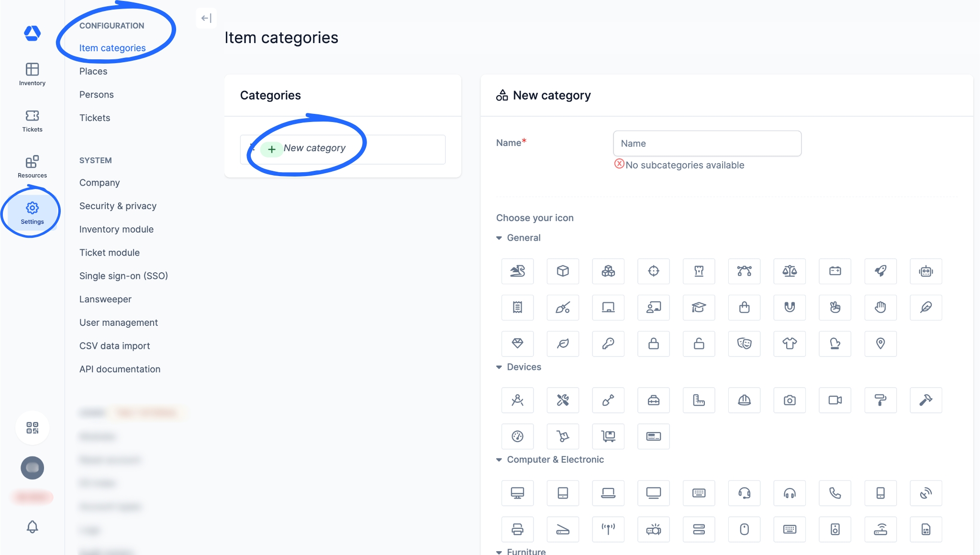Go to User management settings

pos(119,322)
